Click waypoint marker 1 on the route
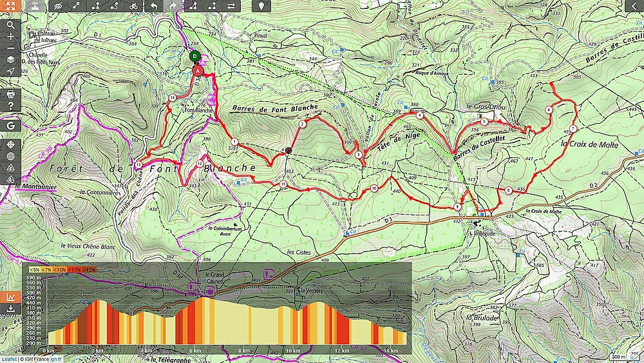644x363 pixels. (234, 142)
